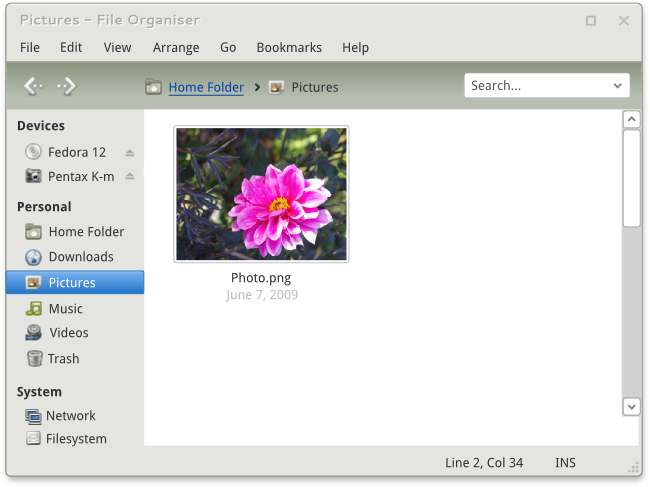
Task: Click the Network computers icon
Action: click(33, 416)
